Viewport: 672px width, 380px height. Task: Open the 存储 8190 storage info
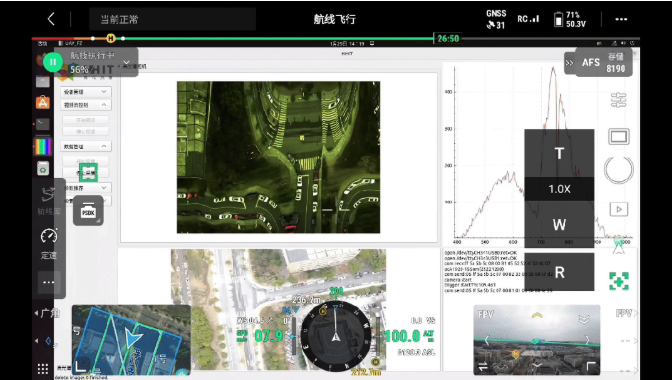coord(616,63)
